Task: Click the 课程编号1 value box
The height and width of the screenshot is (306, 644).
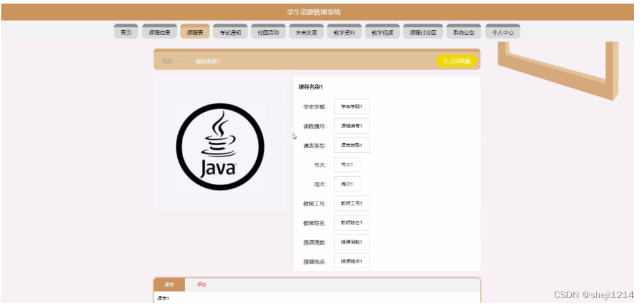Action: (352, 125)
